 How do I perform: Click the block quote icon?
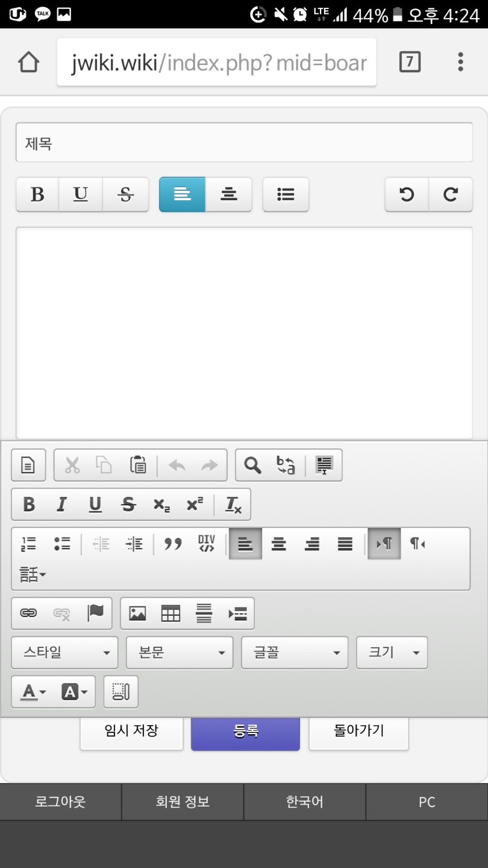(173, 544)
